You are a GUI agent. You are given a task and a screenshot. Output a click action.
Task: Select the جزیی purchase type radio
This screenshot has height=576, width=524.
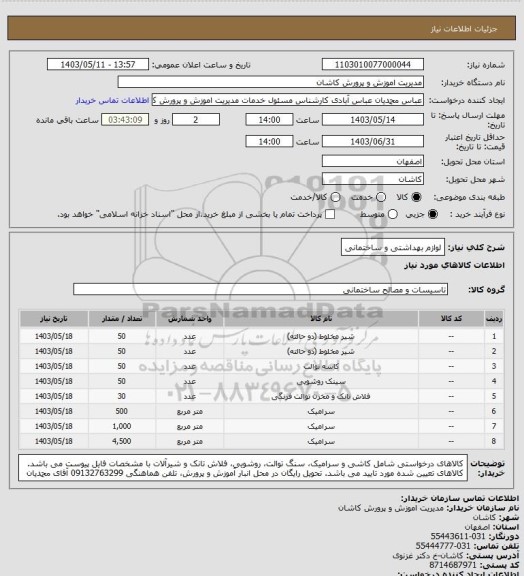433,214
